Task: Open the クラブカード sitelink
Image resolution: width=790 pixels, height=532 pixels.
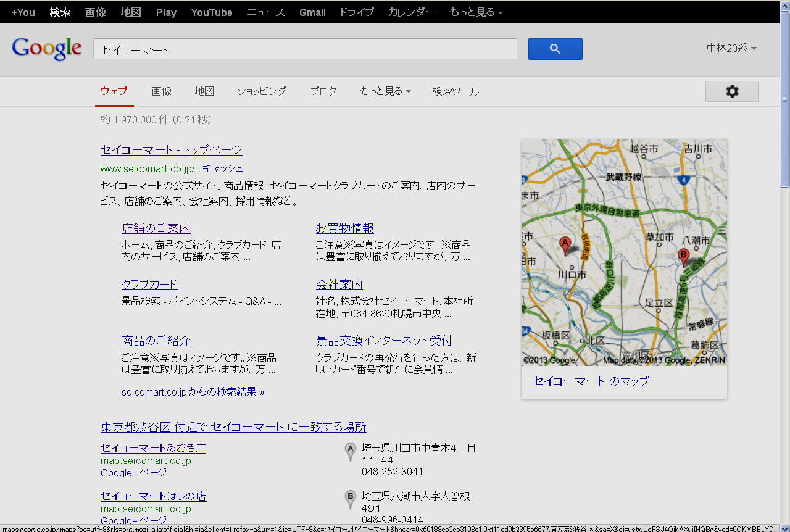Action: [x=150, y=285]
